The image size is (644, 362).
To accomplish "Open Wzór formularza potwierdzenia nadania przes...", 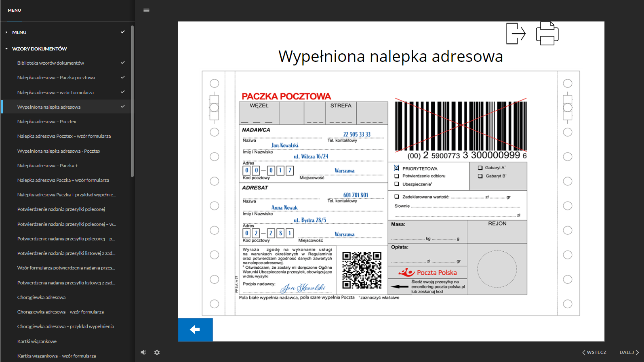I will coord(66,268).
